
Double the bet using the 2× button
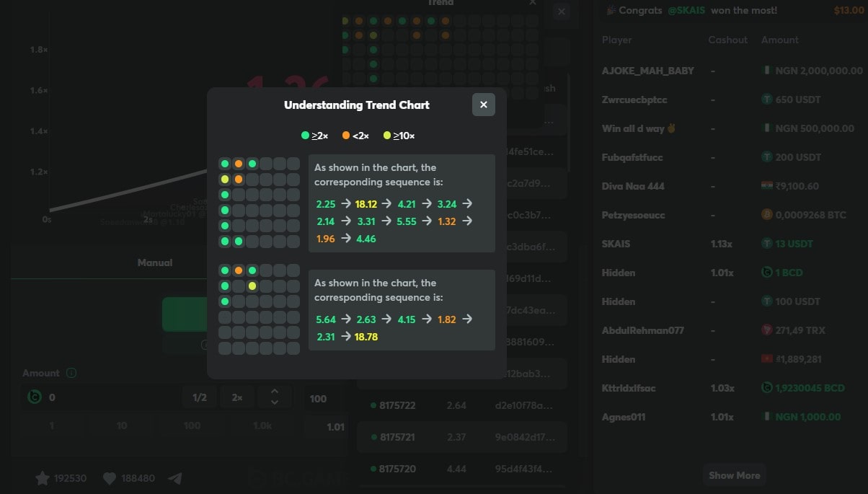pos(237,397)
